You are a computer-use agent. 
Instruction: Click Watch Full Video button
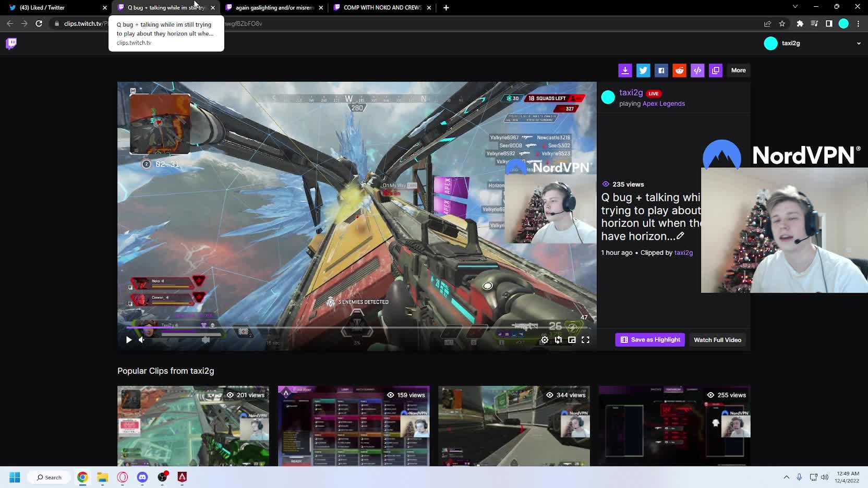[717, 340]
